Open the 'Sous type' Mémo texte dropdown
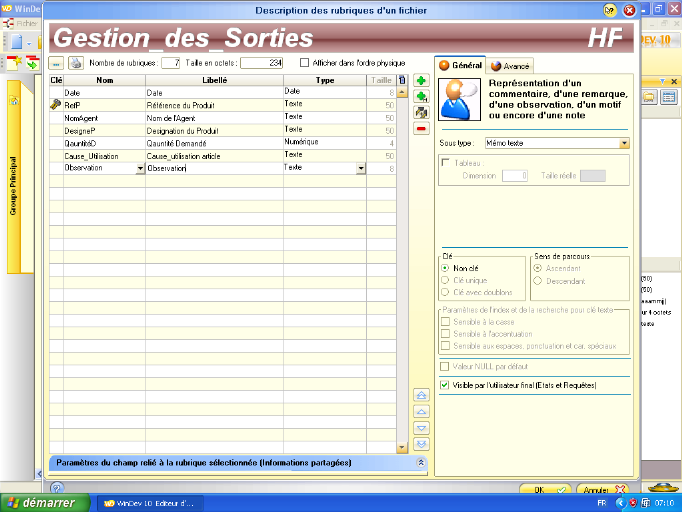This screenshot has width=682, height=512. coord(625,143)
